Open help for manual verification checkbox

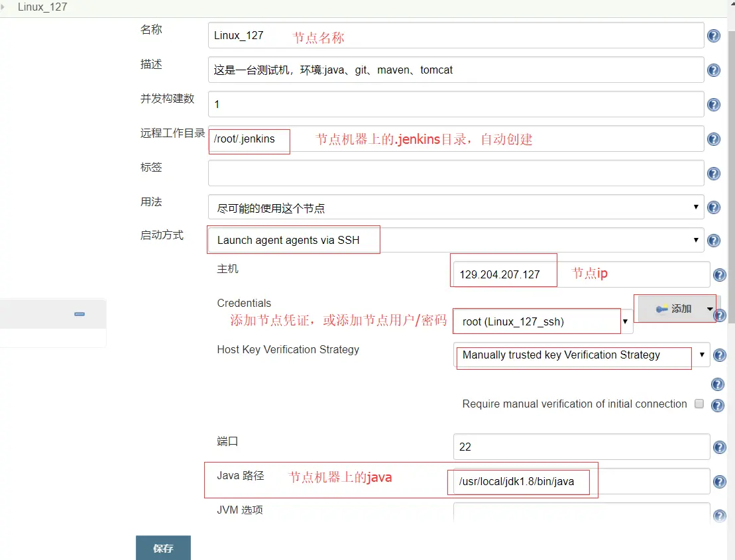[x=718, y=406]
